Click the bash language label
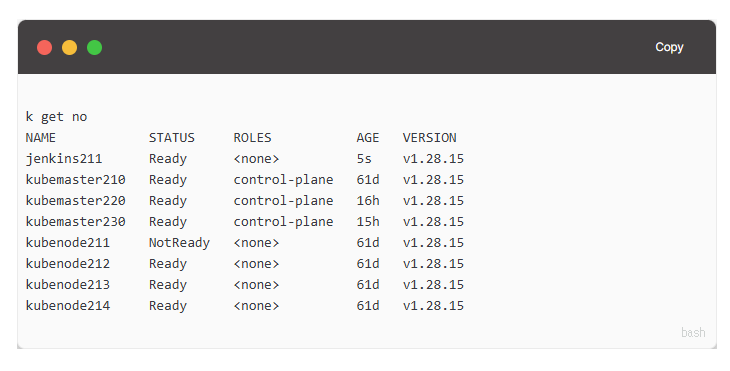 click(x=693, y=332)
